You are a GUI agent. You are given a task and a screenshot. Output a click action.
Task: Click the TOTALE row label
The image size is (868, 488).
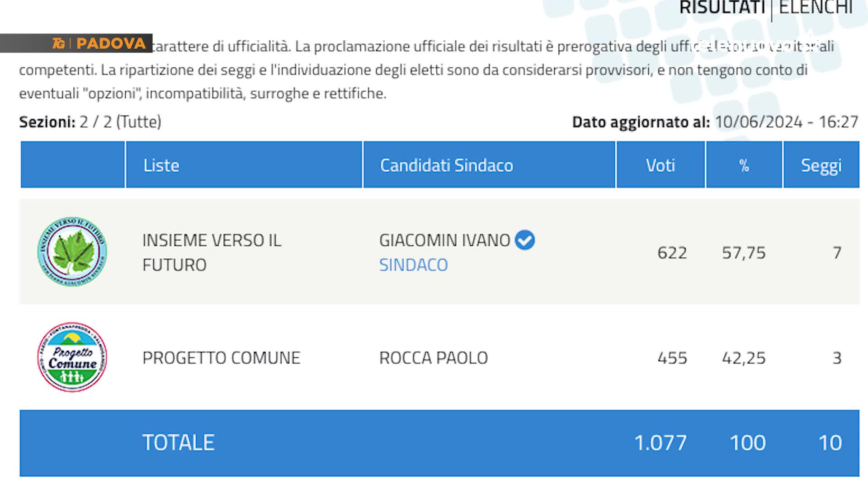179,442
